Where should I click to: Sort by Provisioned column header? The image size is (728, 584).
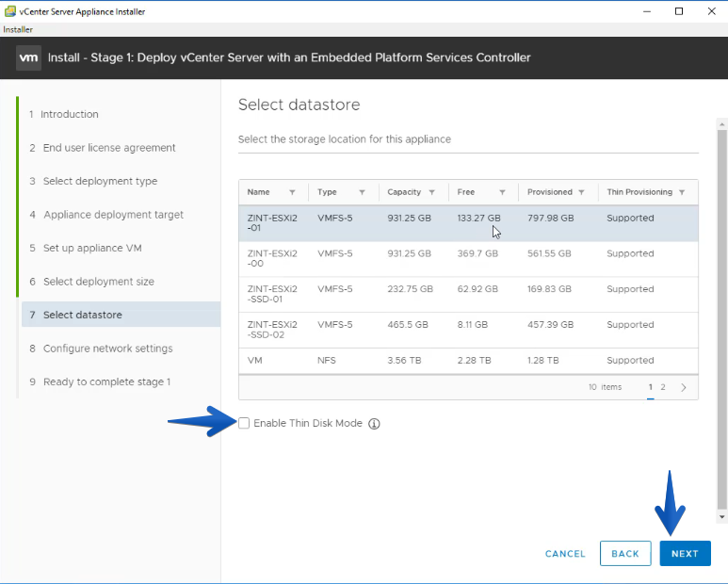pos(550,192)
